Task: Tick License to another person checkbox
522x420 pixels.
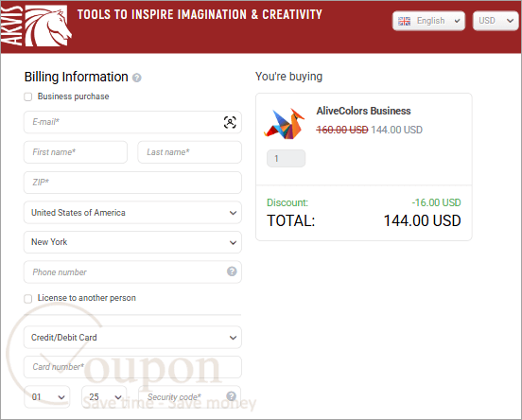Action: [28, 298]
